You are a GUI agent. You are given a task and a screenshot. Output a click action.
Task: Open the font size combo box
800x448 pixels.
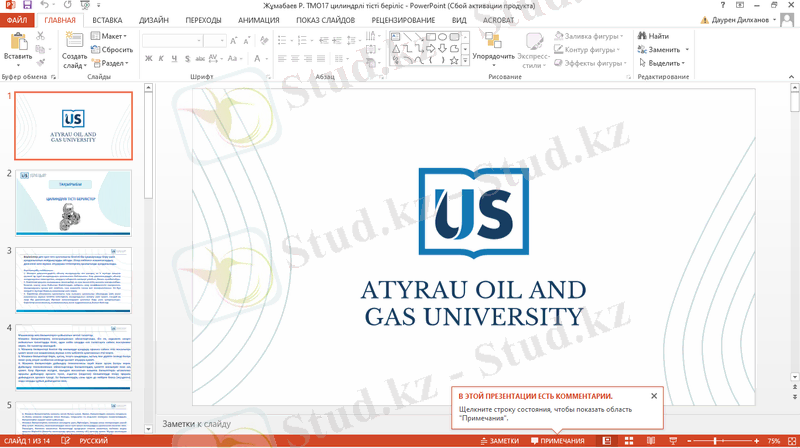point(214,41)
